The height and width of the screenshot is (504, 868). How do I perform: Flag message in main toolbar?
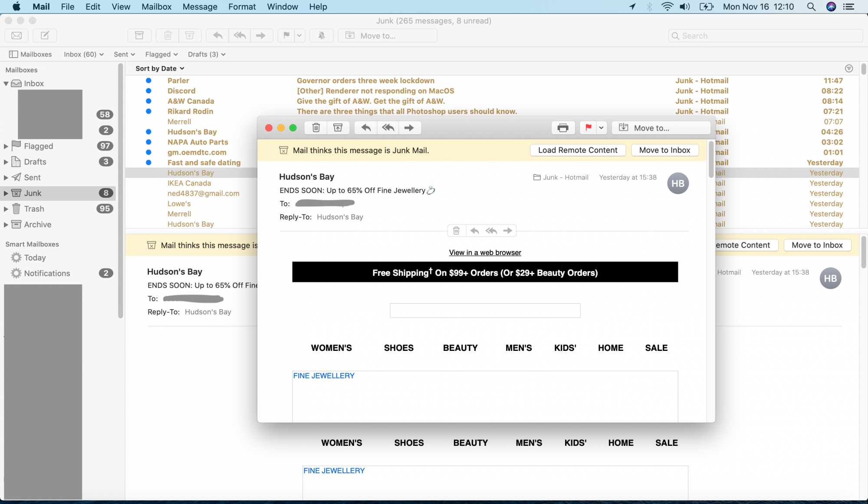[x=286, y=36]
